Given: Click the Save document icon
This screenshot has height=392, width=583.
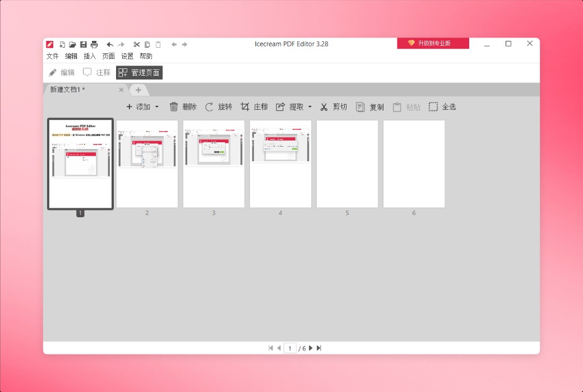Looking at the screenshot, I should pyautogui.click(x=84, y=44).
